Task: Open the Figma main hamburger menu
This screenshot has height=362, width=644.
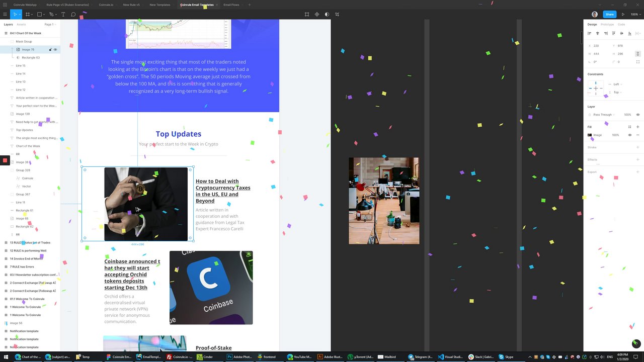Action: click(5, 14)
